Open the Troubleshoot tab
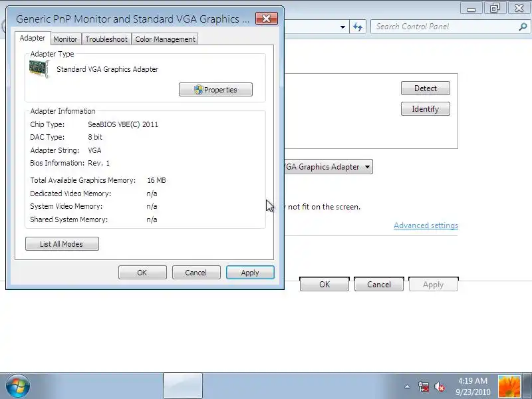The image size is (532, 399). tap(106, 39)
